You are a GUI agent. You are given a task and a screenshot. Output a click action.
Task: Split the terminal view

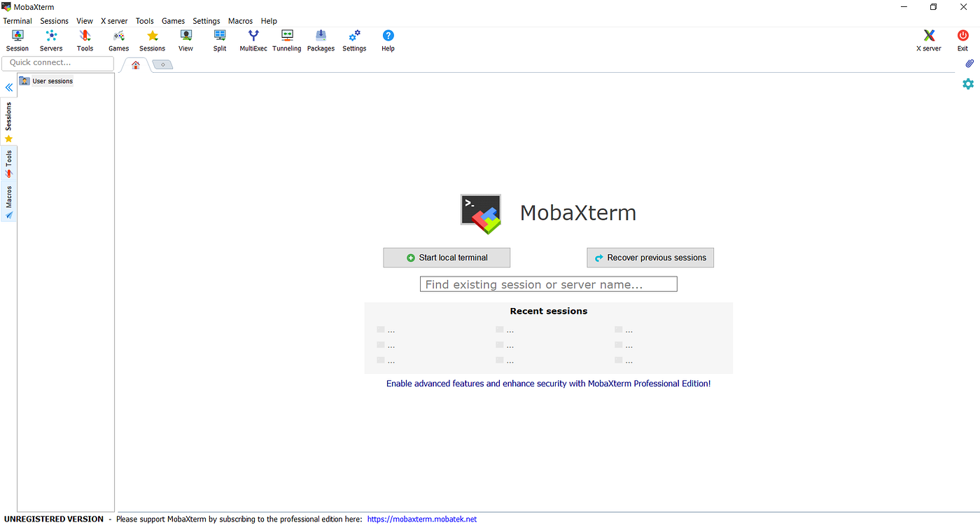219,39
